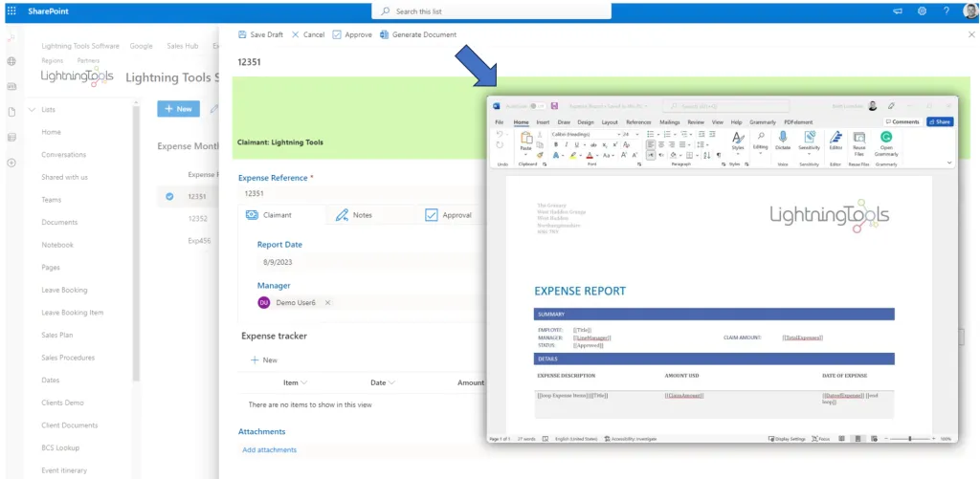The height and width of the screenshot is (479, 980).
Task: Click the Format Painter icon in Word
Action: point(540,155)
